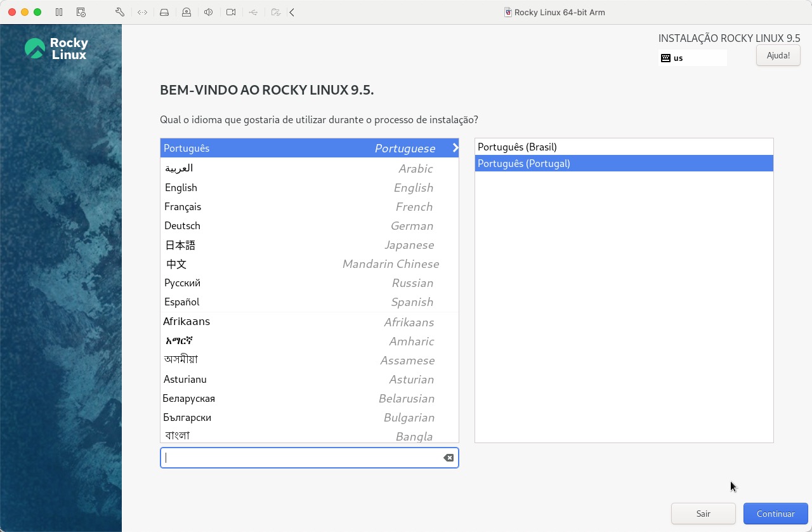Open virtual machine settings wrench
Screen dimensions: 812x532
click(119, 12)
